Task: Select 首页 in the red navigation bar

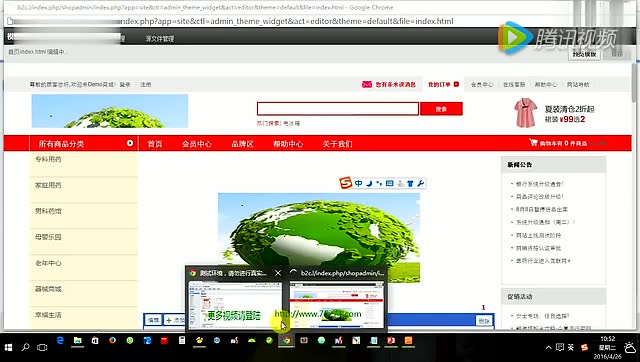Action: click(x=155, y=144)
